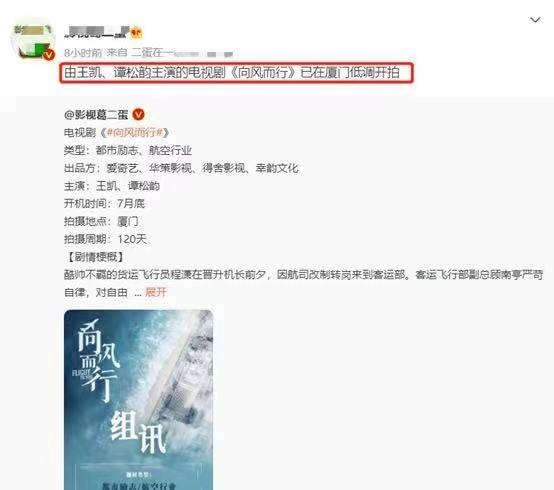Open the #向风而行# hashtag topic
This screenshot has height=490, width=554.
coord(134,132)
